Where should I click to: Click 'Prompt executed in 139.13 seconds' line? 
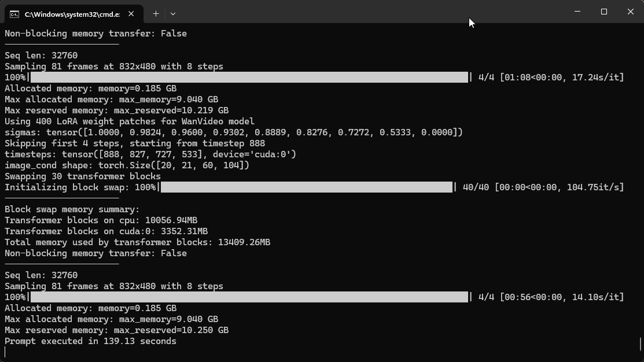90,341
